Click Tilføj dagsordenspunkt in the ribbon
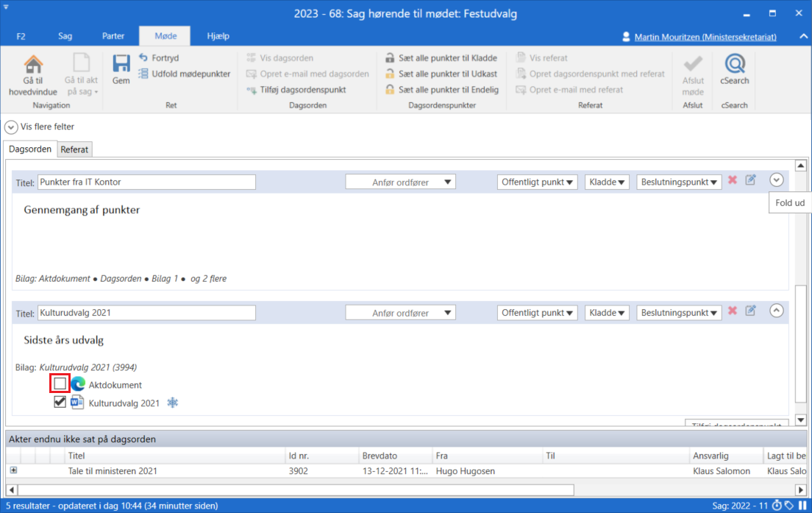The height and width of the screenshot is (513, 812). 296,90
